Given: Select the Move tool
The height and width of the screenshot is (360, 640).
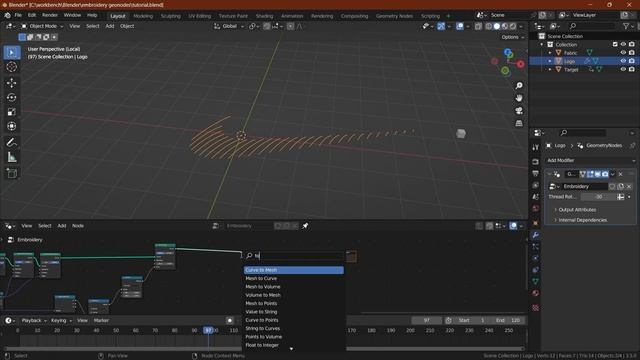Looking at the screenshot, I should click(x=11, y=83).
